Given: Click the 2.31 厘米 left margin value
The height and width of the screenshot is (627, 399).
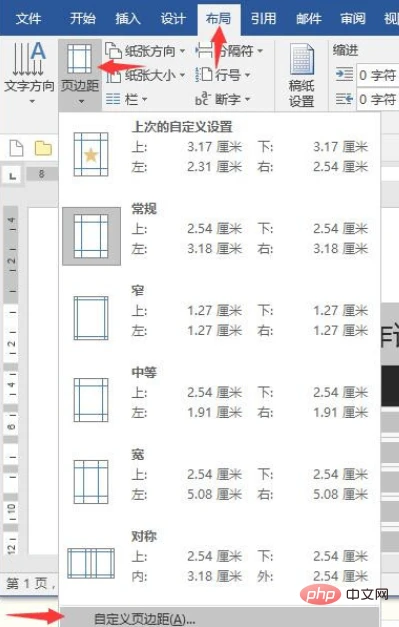Looking at the screenshot, I should click(215, 166).
